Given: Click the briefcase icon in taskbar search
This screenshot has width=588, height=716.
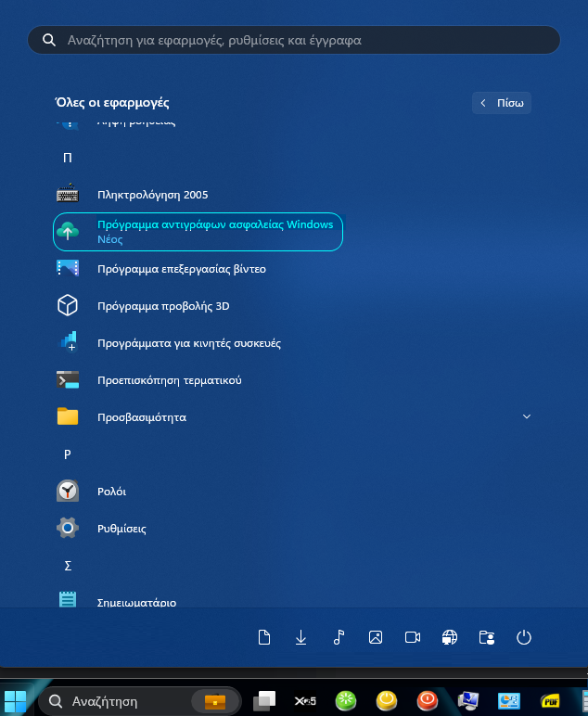Looking at the screenshot, I should [215, 701].
